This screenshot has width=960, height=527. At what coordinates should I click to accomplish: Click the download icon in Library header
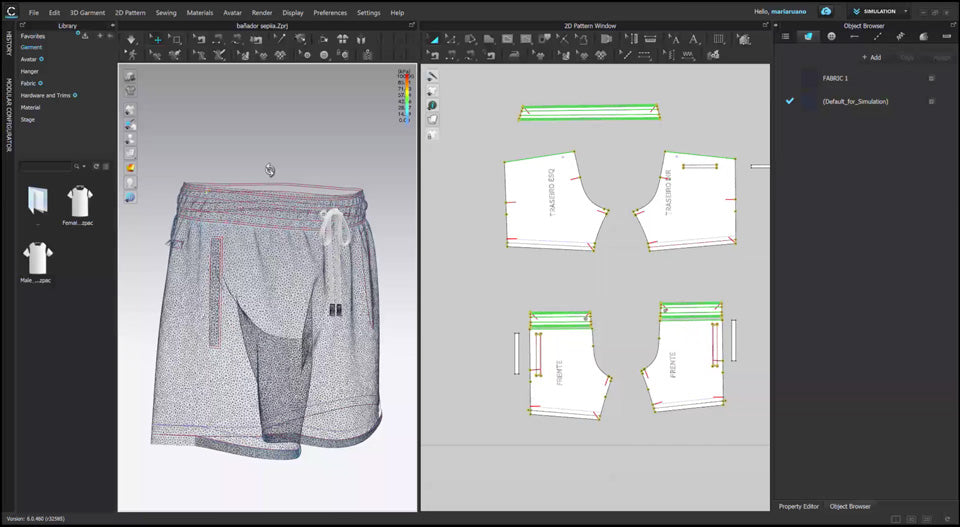[x=85, y=35]
